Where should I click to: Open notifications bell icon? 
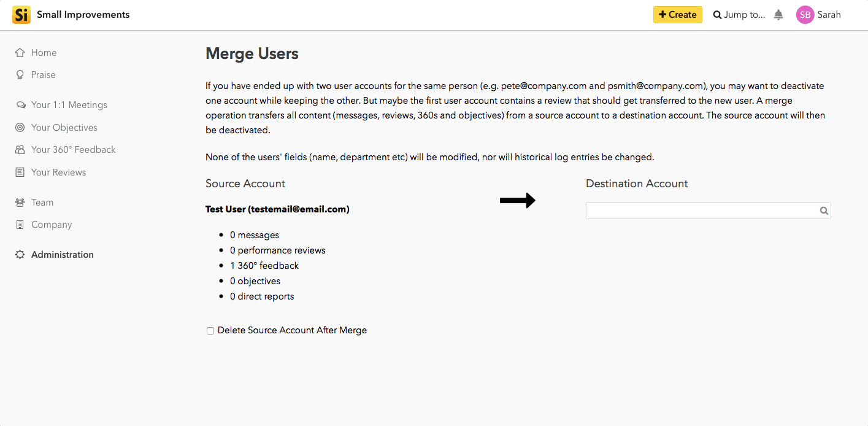click(x=778, y=15)
